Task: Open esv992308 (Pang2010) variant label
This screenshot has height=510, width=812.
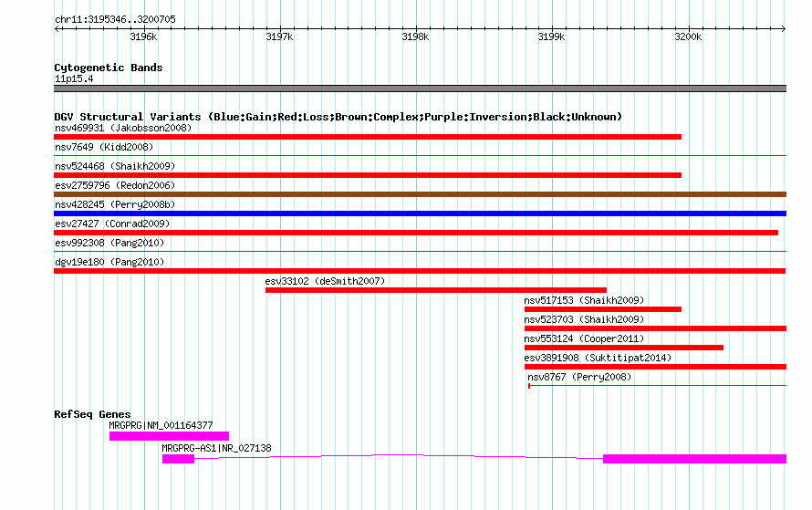Action: [x=109, y=243]
